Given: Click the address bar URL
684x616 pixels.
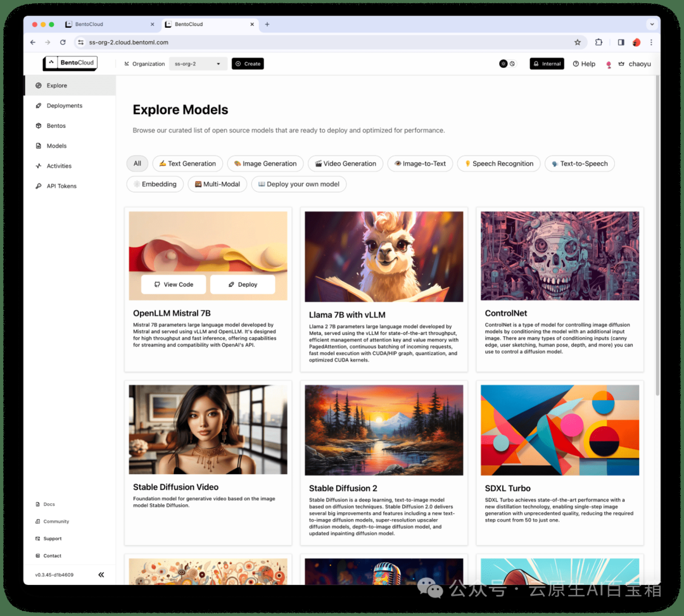Looking at the screenshot, I should pos(129,42).
